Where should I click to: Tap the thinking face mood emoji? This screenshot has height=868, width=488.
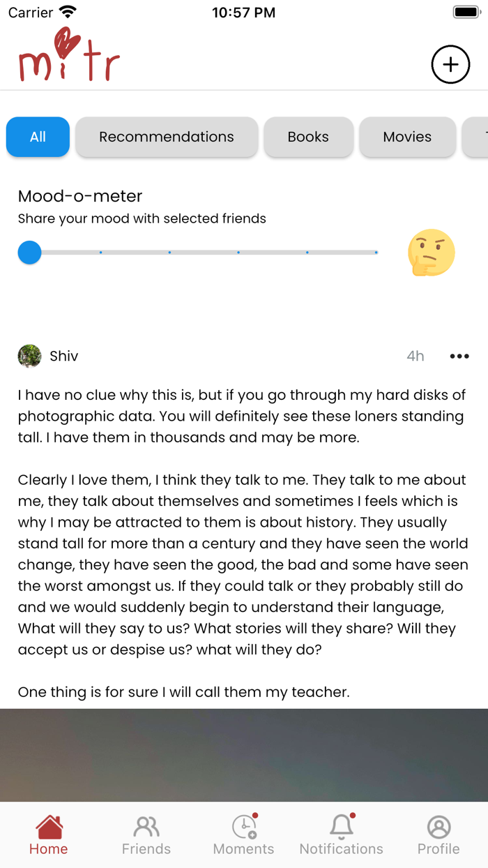[x=431, y=253]
